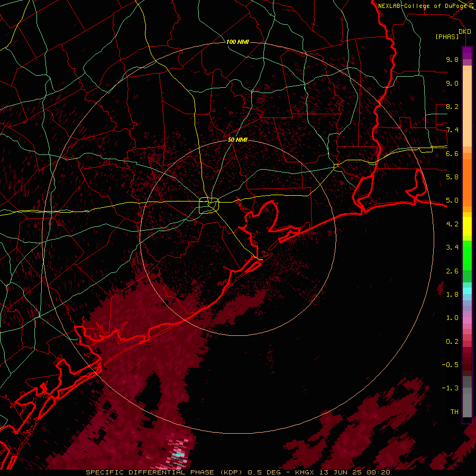Click the cyan segment of the color bar
This screenshot has height=476, width=476.
click(467, 291)
